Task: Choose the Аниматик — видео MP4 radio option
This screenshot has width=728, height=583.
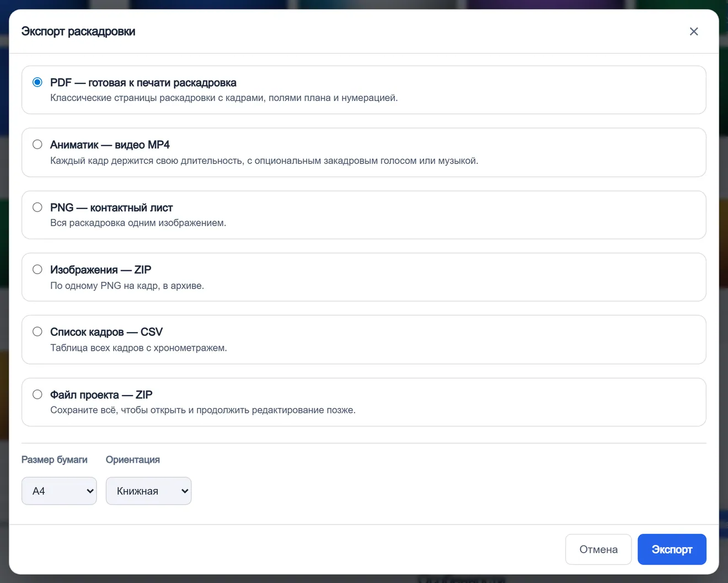Action: tap(38, 145)
